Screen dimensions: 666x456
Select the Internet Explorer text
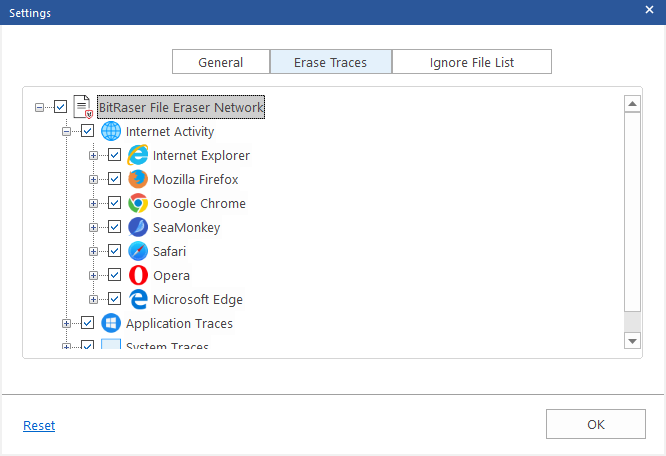(x=201, y=155)
